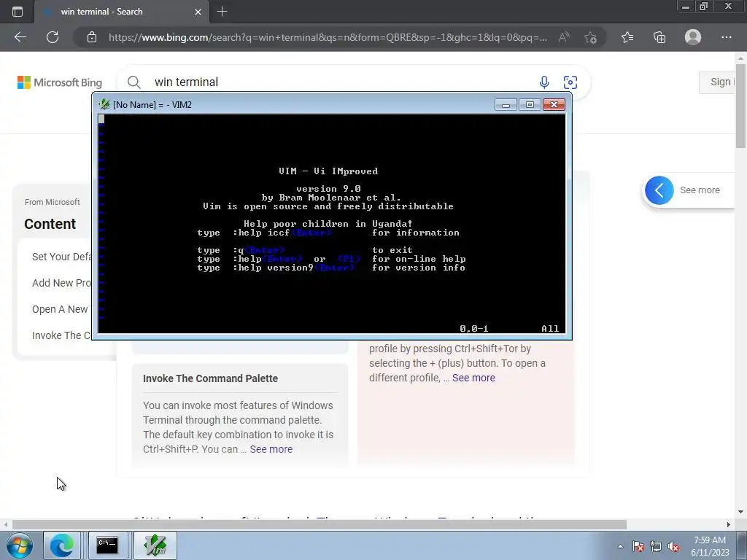Click the Vim icon in VIM2 title bar
Screen dimensions: 747x560
point(104,104)
